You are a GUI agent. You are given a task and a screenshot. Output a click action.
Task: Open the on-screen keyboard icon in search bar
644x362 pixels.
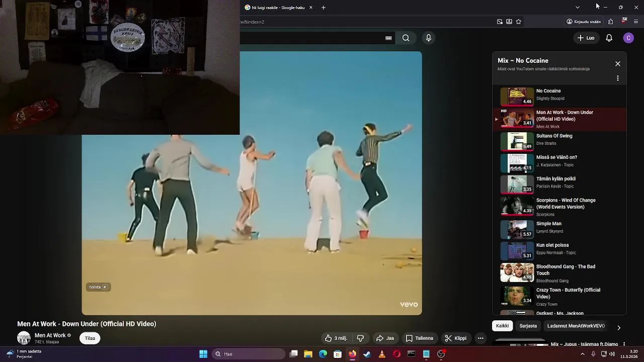click(388, 38)
